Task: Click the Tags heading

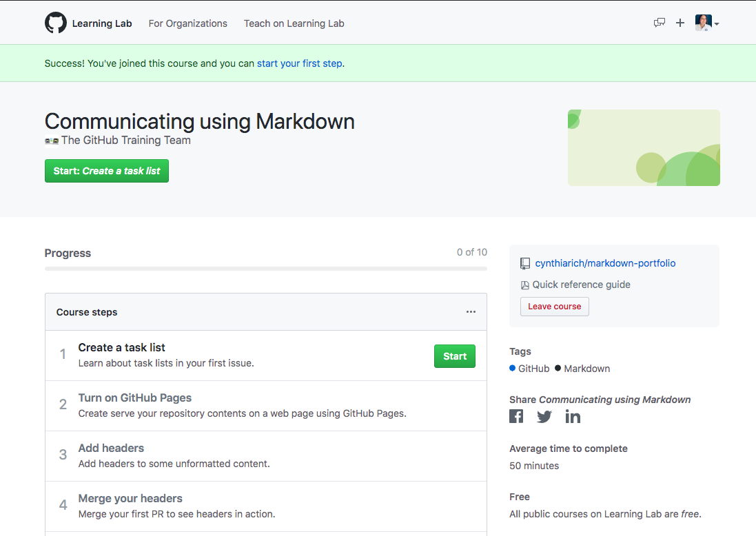Action: 520,351
